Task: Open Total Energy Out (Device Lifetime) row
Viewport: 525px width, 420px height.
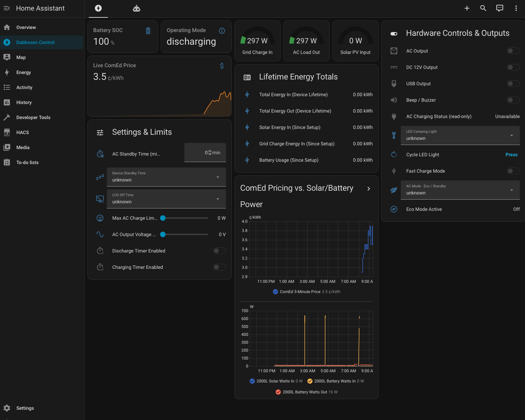Action: tap(307, 111)
